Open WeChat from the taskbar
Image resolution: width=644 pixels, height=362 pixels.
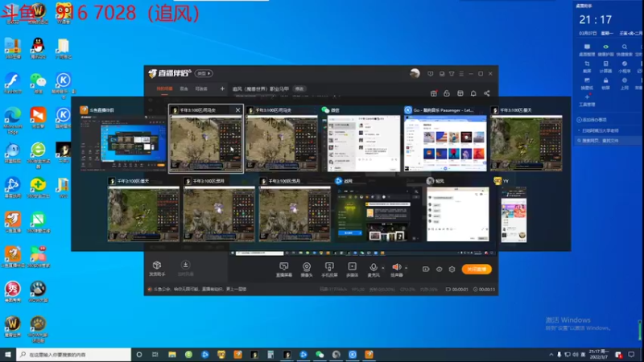(320, 355)
